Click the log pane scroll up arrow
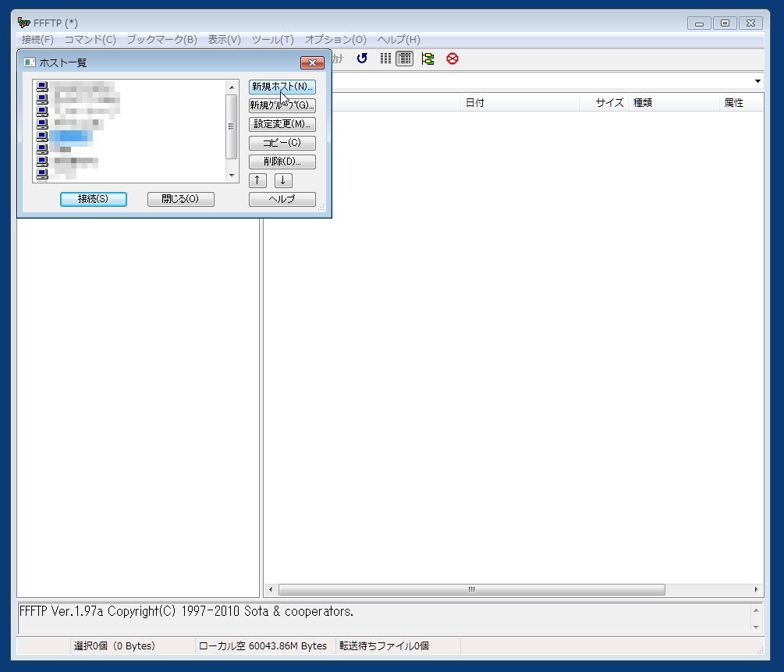 tap(756, 610)
